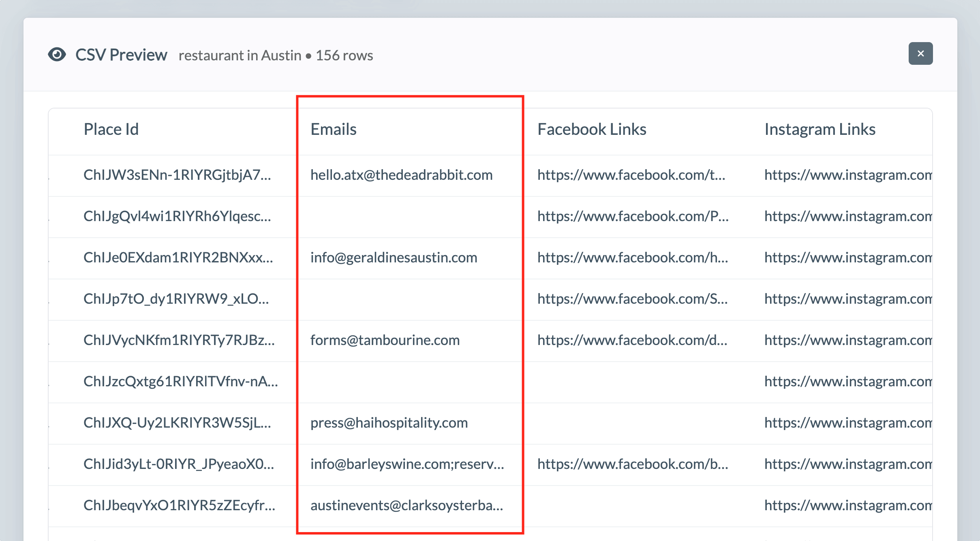The width and height of the screenshot is (980, 541).
Task: Open the Facebook link ending in /b...
Action: tap(633, 464)
